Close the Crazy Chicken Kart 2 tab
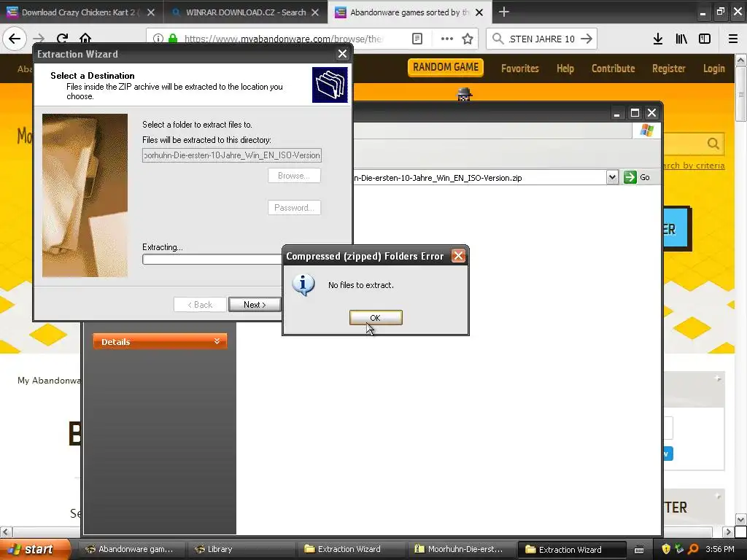747x560 pixels. point(150,12)
